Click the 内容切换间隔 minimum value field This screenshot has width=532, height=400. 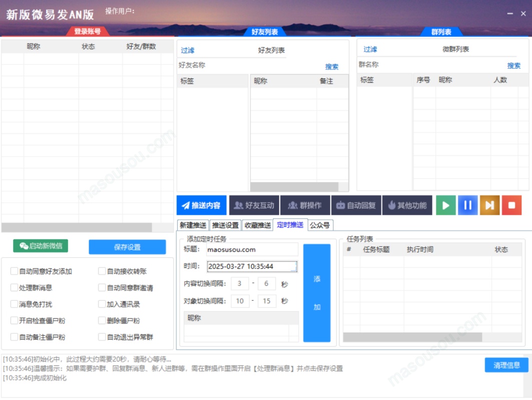[240, 283]
